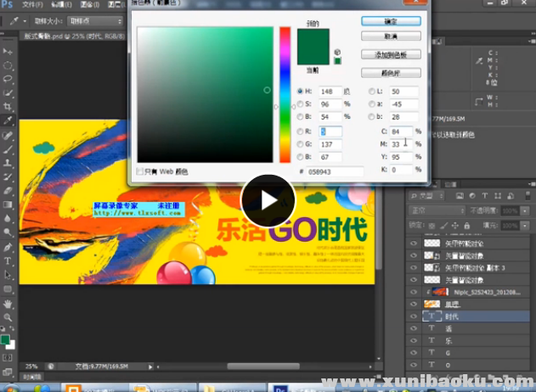The height and width of the screenshot is (392, 536).
Task: Select the Hand tool
Action: (8, 303)
